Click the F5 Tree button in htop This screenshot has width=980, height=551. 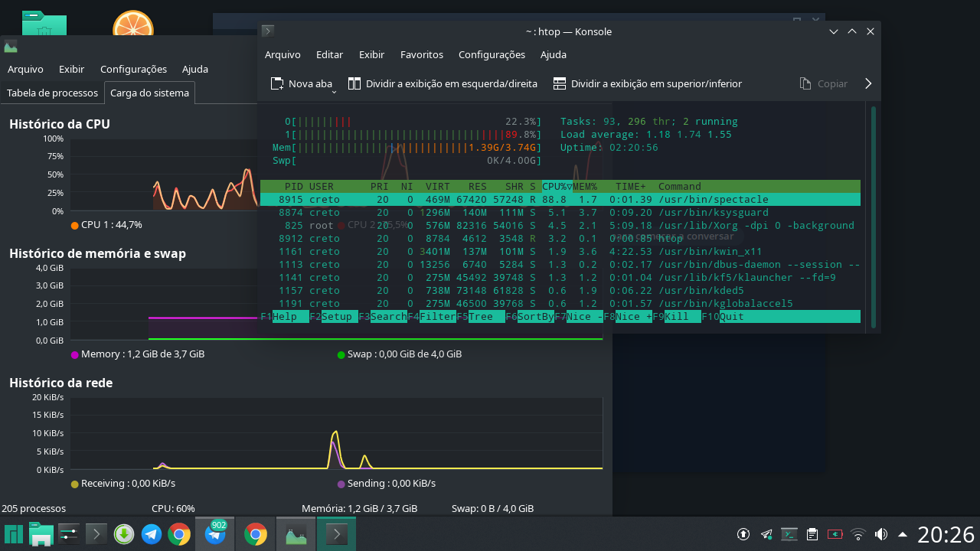[x=481, y=317]
